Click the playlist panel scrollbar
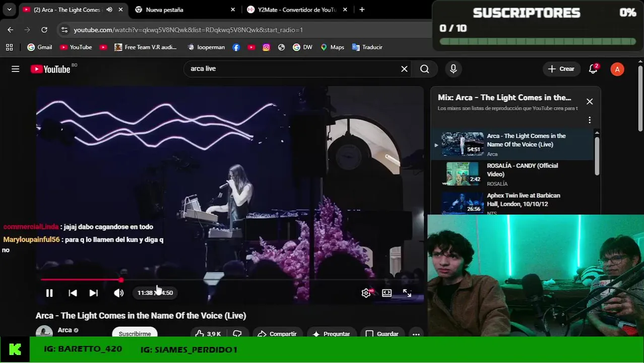 [597, 155]
